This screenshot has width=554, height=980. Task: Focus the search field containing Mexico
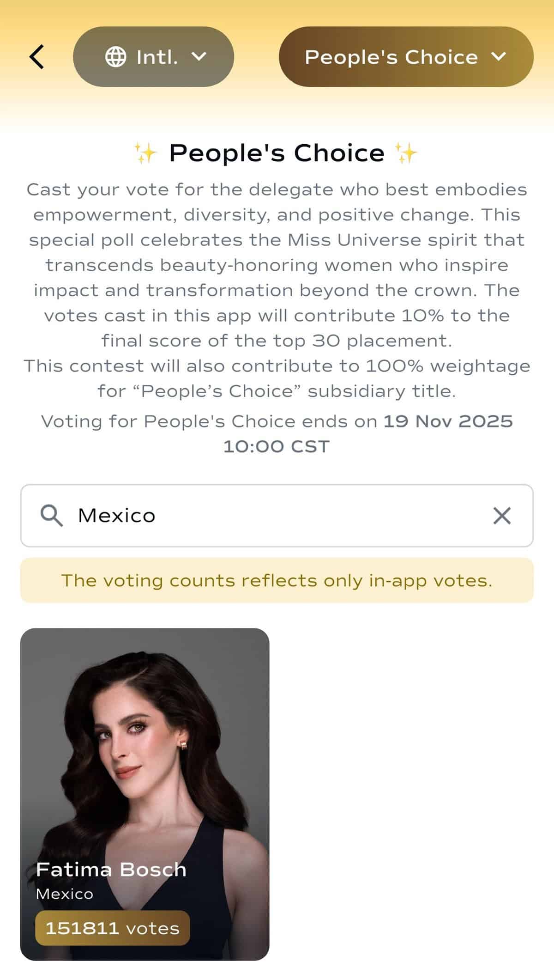pos(277,515)
